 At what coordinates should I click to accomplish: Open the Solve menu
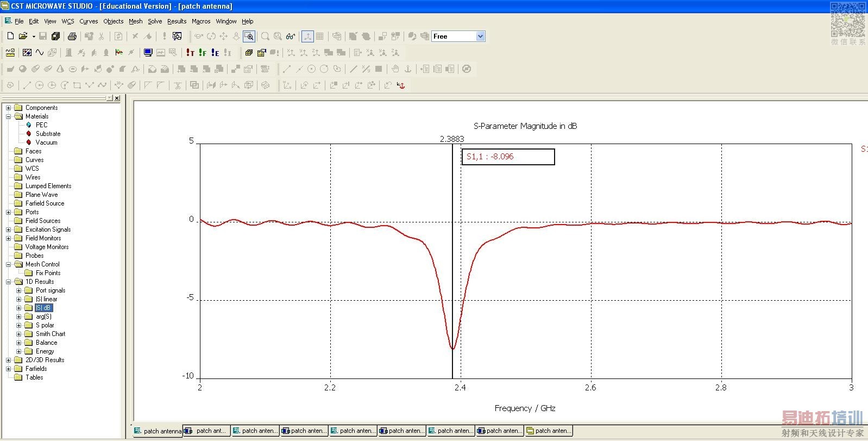point(155,21)
